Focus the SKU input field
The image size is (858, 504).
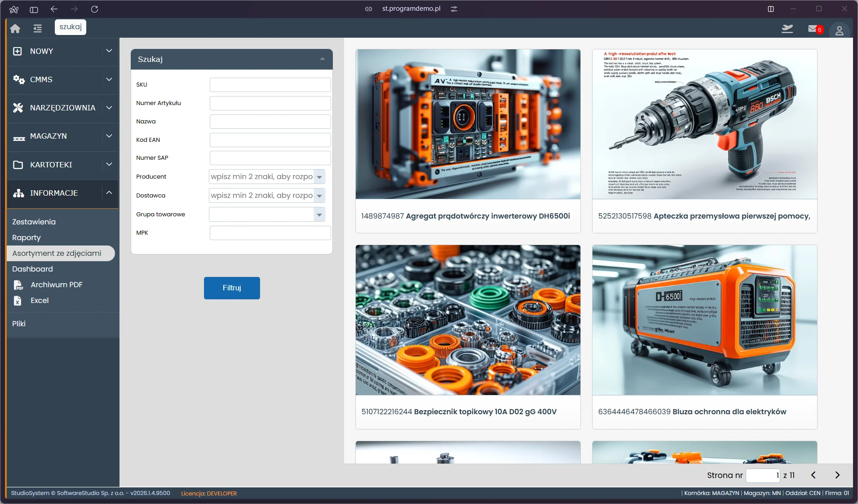coord(270,85)
